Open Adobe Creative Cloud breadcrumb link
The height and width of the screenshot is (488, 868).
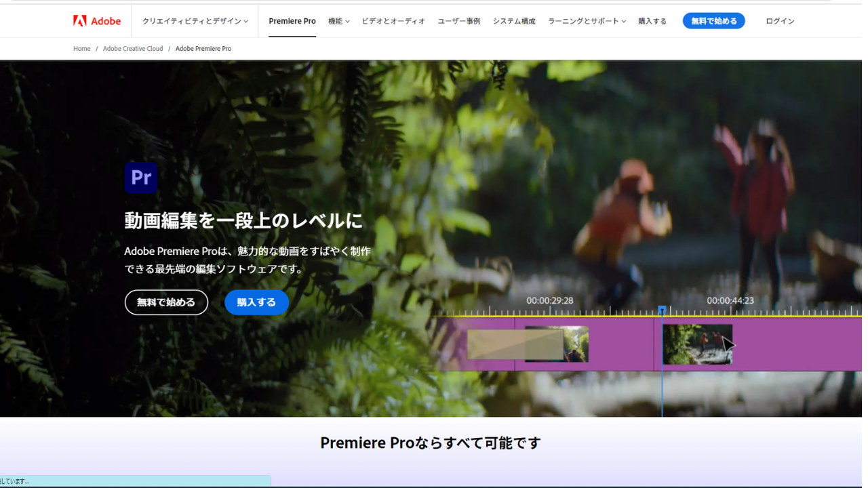(133, 49)
